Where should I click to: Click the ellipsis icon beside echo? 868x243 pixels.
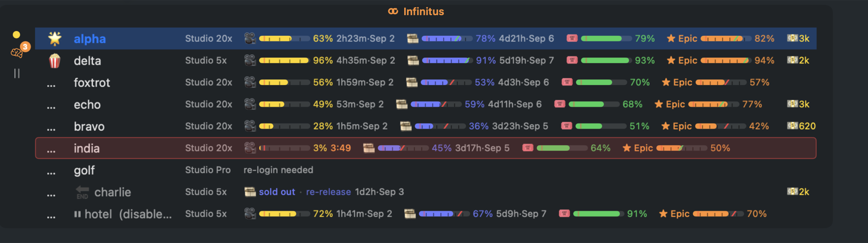51,107
